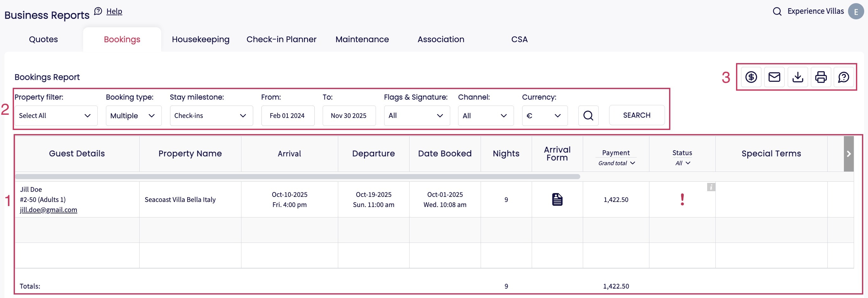Click the horizontal table scrollbar
Image resolution: width=868 pixels, height=298 pixels.
pyautogui.click(x=297, y=177)
